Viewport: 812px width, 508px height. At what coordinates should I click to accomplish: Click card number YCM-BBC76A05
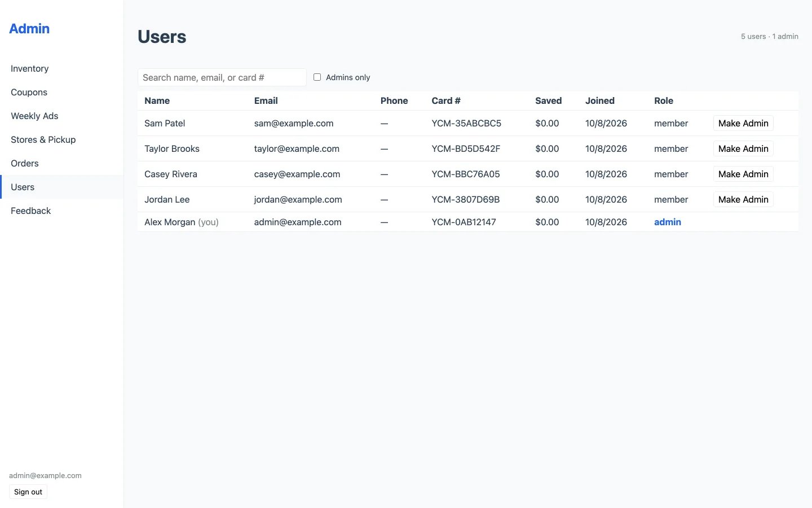(466, 174)
